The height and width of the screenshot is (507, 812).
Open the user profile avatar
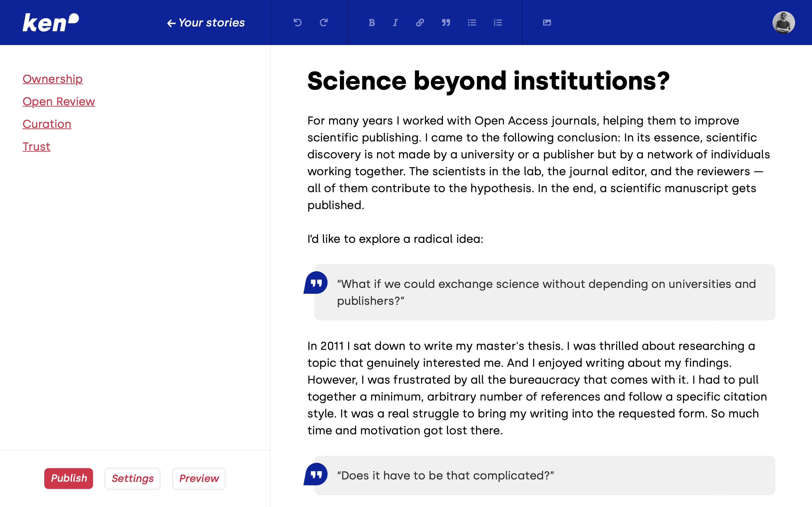pos(783,23)
